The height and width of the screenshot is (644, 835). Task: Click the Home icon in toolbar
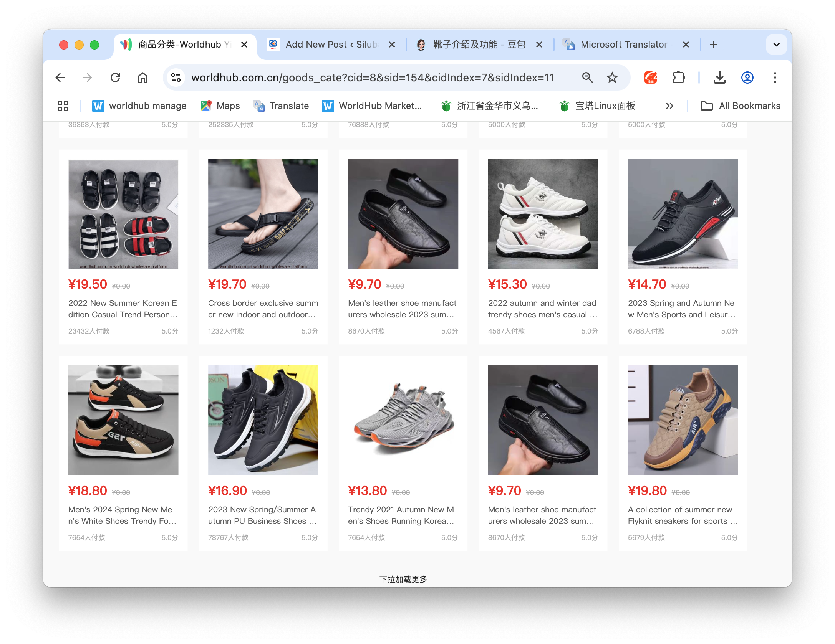click(143, 78)
